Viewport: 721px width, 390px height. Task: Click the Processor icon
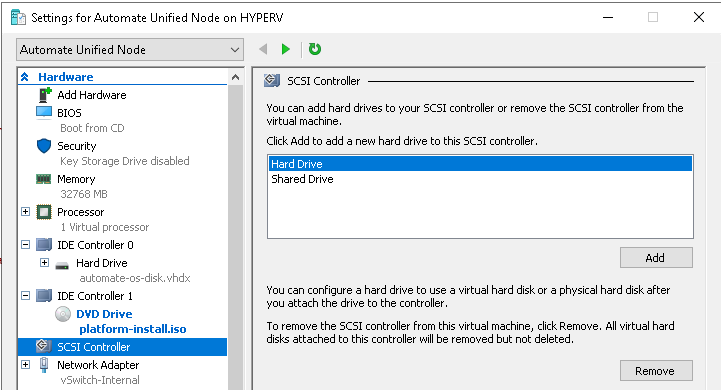point(44,212)
